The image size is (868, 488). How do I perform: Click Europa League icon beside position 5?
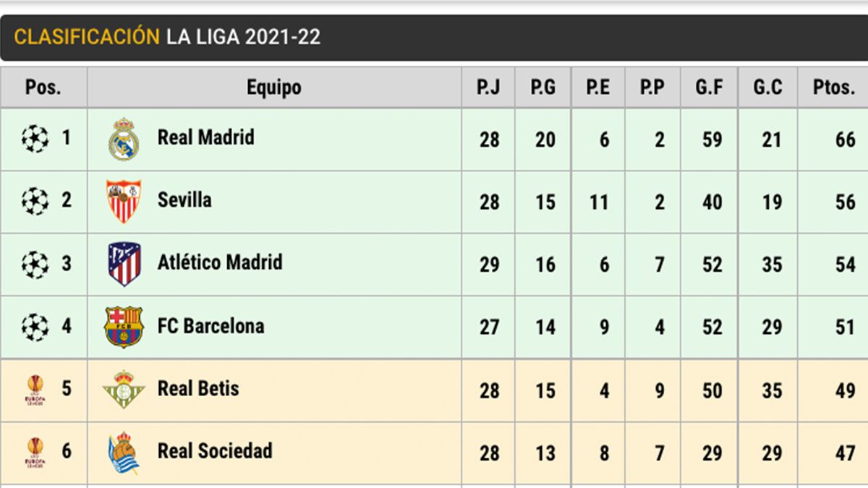(35, 390)
